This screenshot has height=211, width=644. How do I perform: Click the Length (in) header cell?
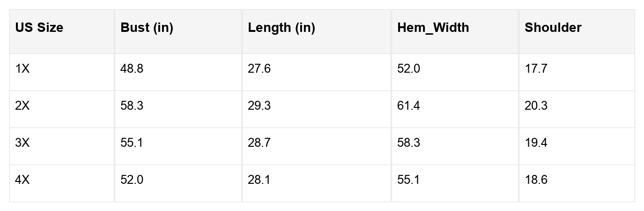(x=281, y=28)
